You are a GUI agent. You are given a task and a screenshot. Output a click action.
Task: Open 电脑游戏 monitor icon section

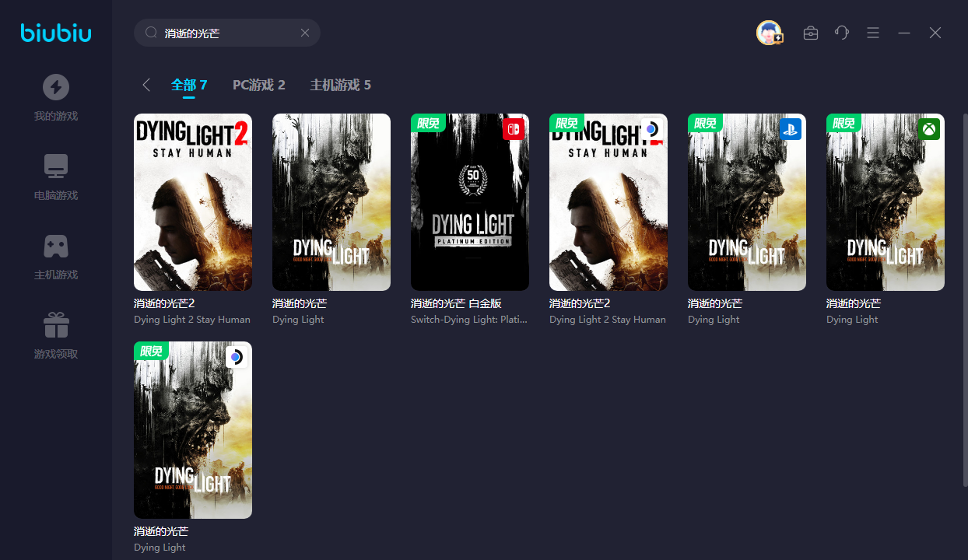tap(56, 166)
